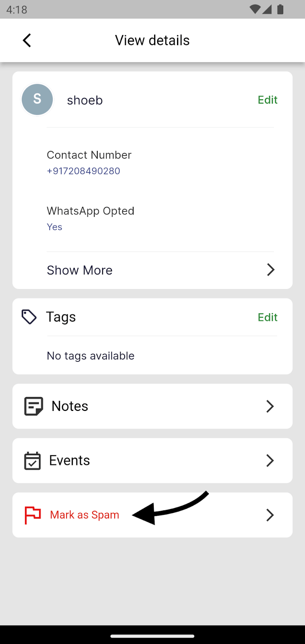
Task: Expand Show More chevron
Action: 271,270
